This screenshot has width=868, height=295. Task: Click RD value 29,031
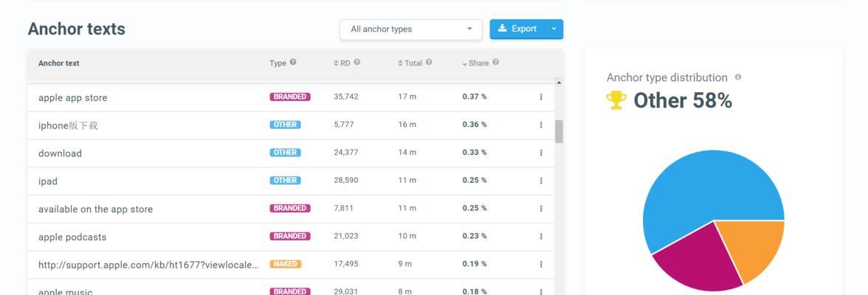click(x=346, y=291)
